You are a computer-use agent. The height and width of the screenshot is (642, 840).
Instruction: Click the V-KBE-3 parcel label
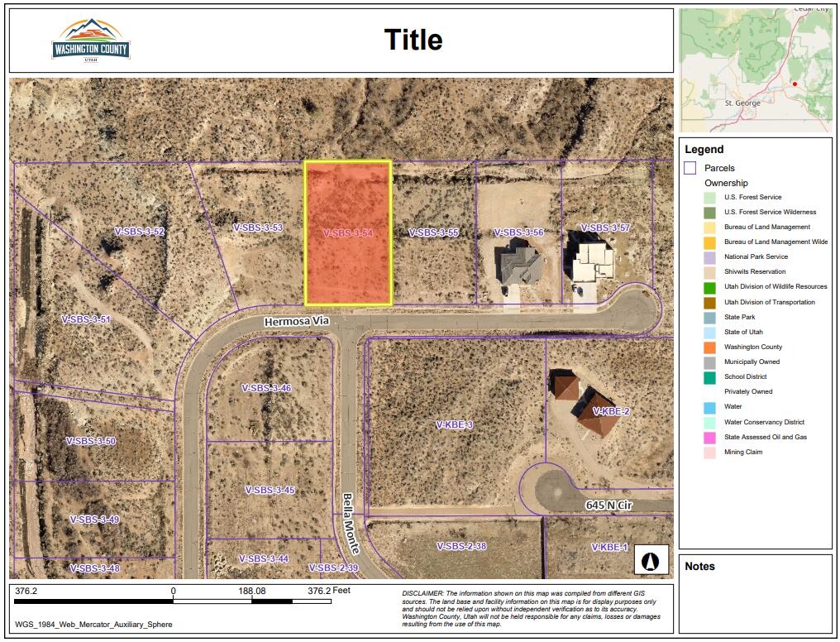coord(455,424)
